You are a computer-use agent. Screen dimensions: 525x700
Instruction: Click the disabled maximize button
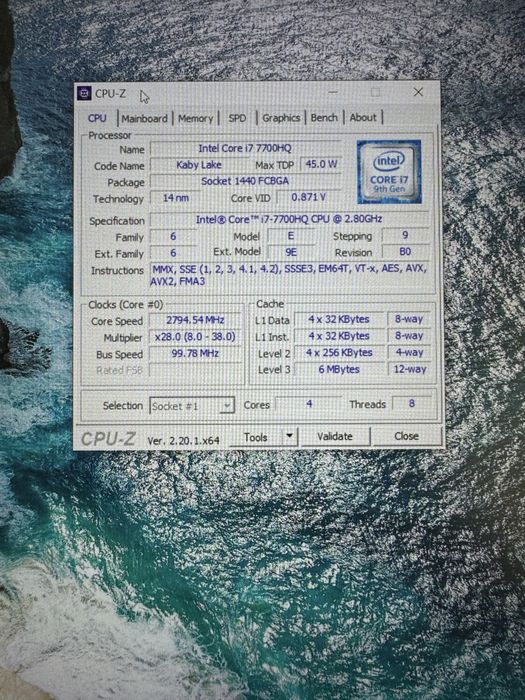tap(375, 92)
